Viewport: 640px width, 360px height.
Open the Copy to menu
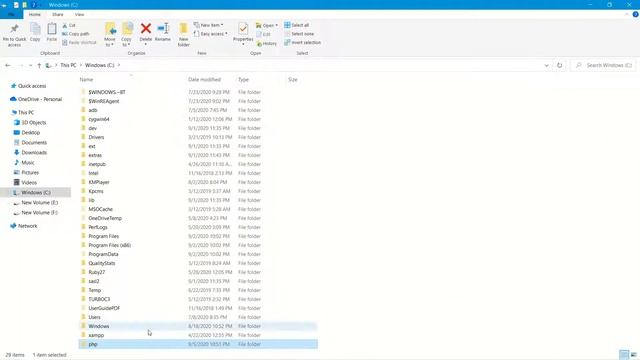coord(127,35)
